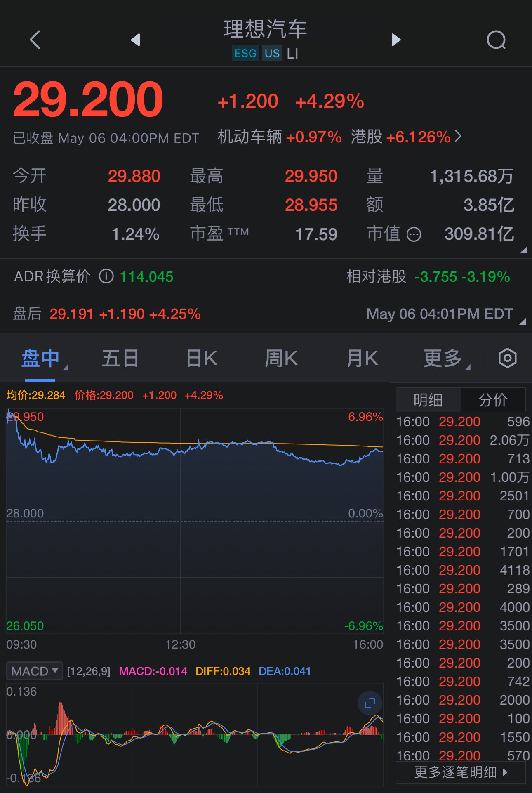532x793 pixels.
Task: Expand the after-hours row corner triangle
Action: point(523,321)
